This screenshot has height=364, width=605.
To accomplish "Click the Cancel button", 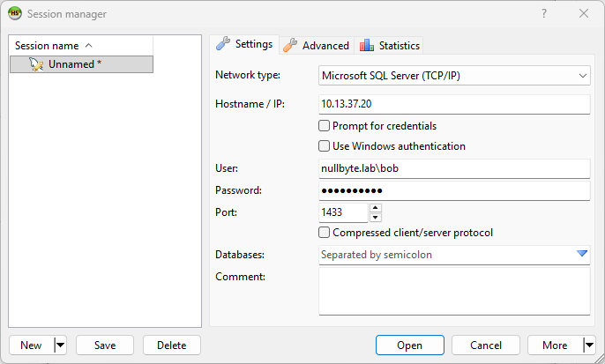I will (486, 345).
